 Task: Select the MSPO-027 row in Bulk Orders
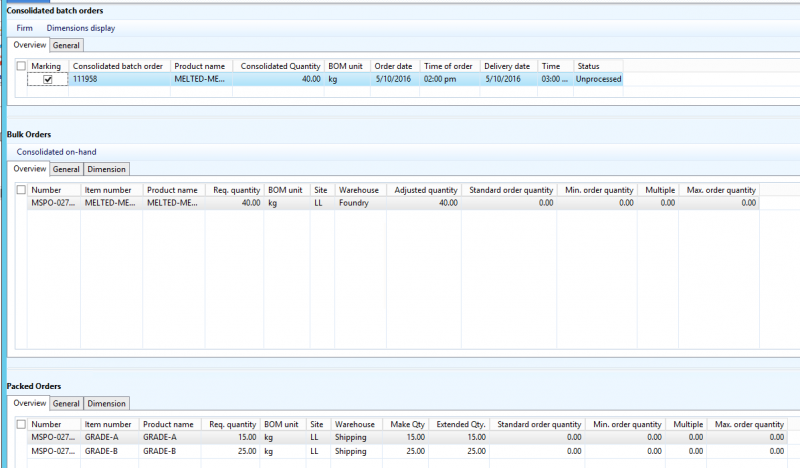click(x=393, y=203)
